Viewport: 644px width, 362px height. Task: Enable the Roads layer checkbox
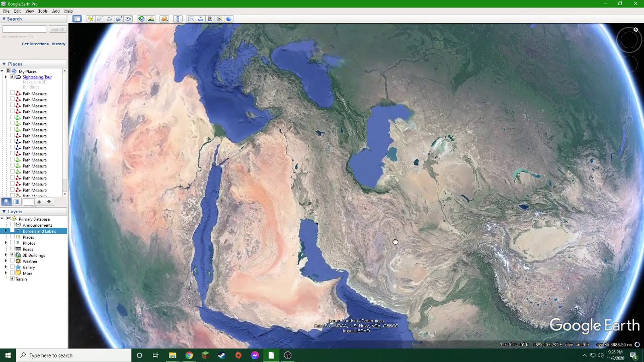[x=12, y=249]
